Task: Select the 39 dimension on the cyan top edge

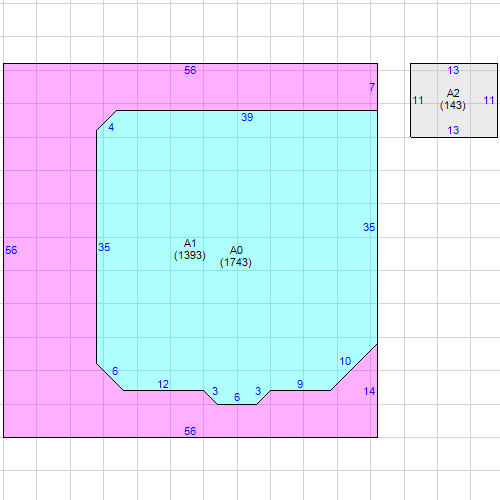Action: coord(247,117)
